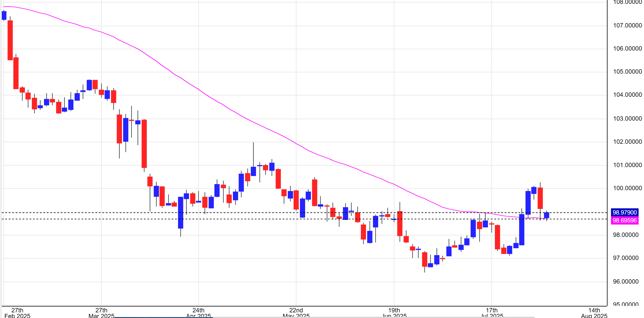Click the 22nd May 2025 date label
Viewport: 644px width, 318px height.
tap(296, 313)
